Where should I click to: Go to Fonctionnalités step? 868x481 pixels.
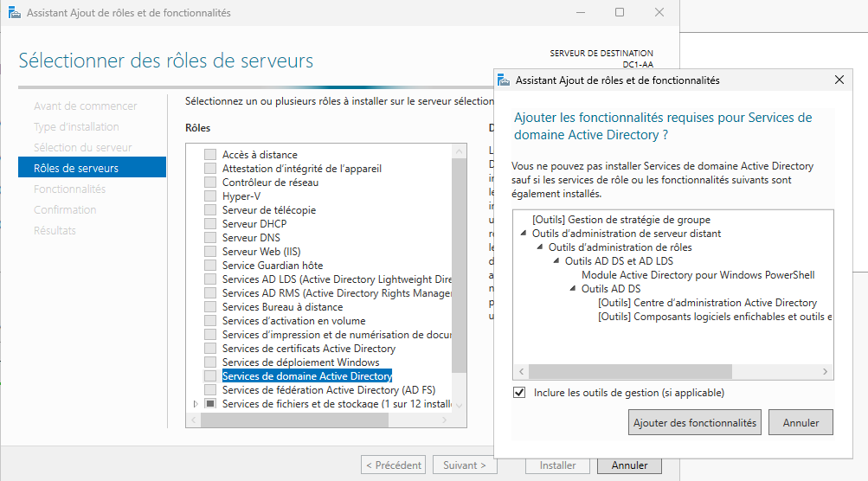pos(69,189)
